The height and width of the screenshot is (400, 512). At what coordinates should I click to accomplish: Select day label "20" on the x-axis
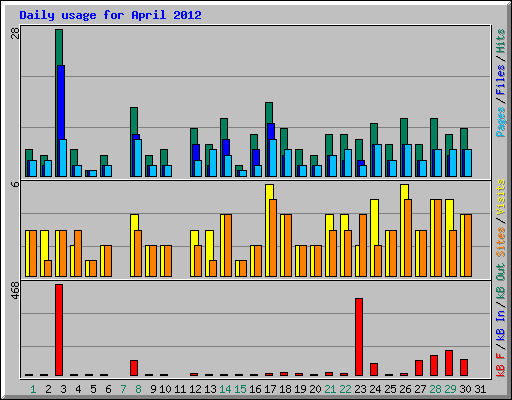click(315, 389)
